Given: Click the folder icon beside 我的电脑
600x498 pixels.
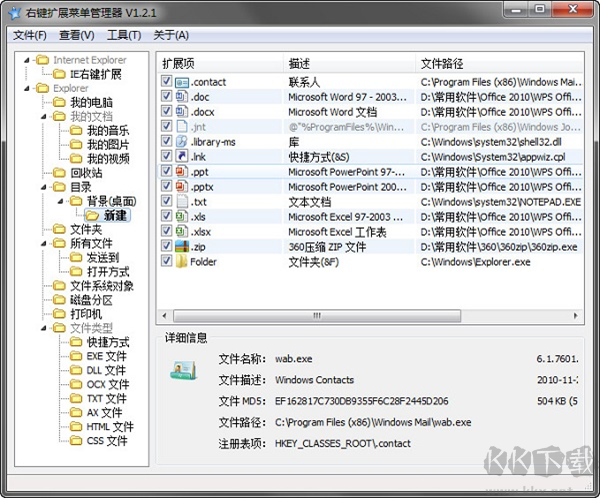Looking at the screenshot, I should pyautogui.click(x=59, y=102).
